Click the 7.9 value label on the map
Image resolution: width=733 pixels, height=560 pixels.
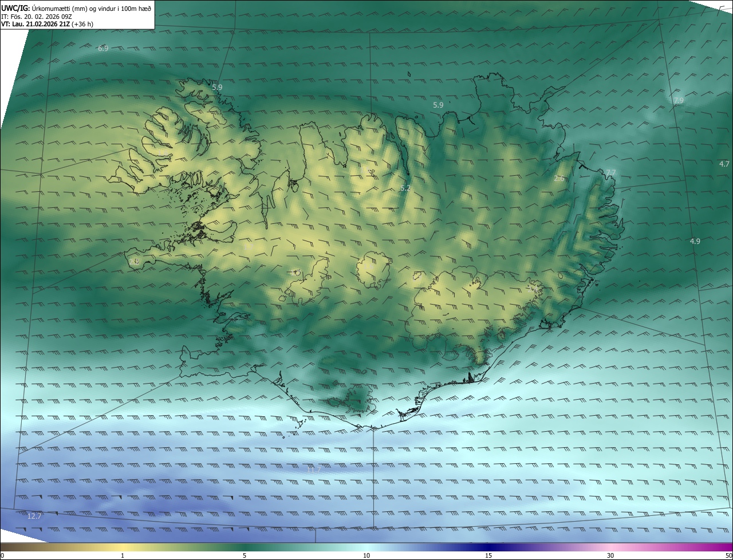tap(678, 100)
